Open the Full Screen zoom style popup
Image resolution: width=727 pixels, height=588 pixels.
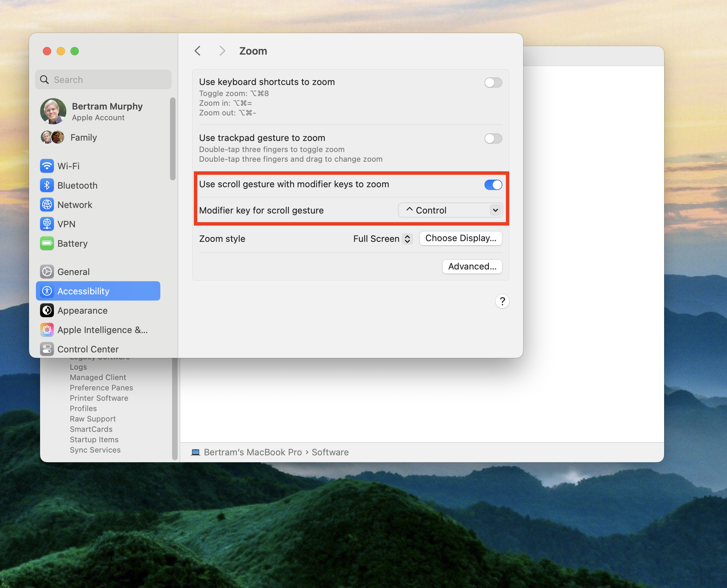point(383,239)
